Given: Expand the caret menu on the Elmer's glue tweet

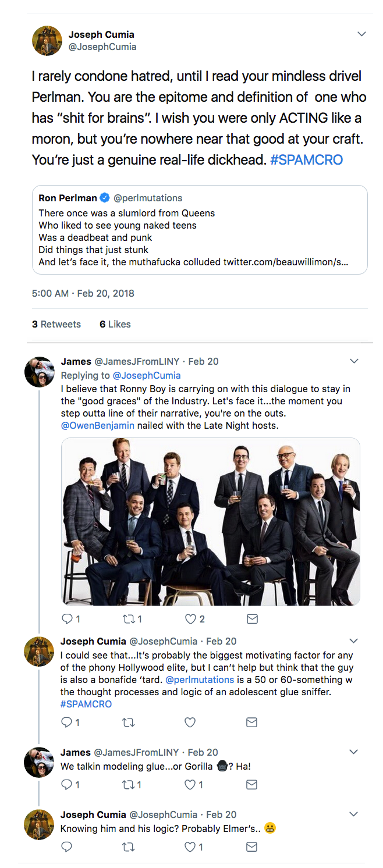Looking at the screenshot, I should pyautogui.click(x=353, y=814).
